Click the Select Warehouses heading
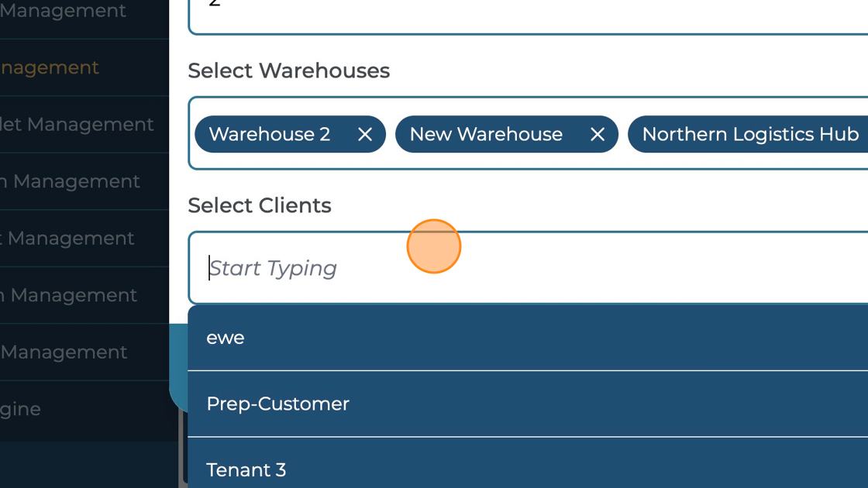The width and height of the screenshot is (868, 488). (x=288, y=70)
